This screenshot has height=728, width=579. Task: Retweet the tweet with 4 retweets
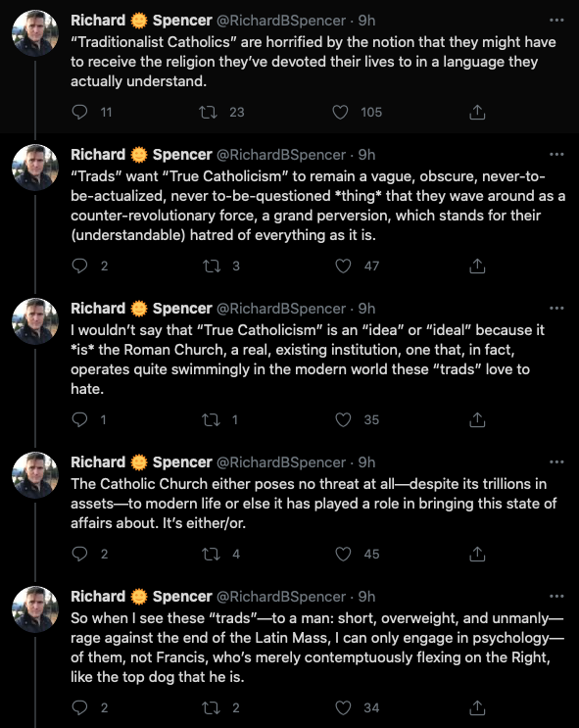(x=212, y=554)
